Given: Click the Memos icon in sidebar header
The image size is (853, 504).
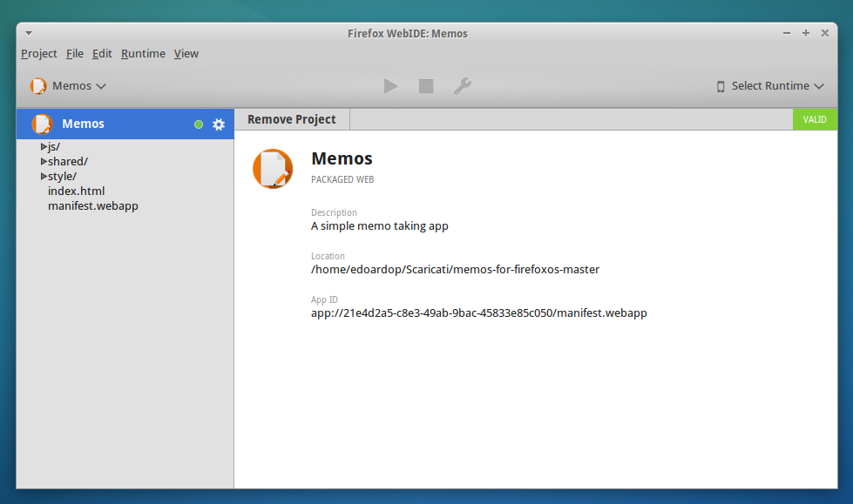Looking at the screenshot, I should tap(42, 124).
